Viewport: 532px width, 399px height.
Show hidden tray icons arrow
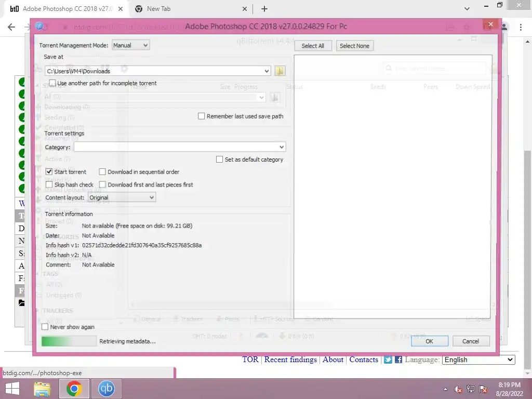coord(445,389)
